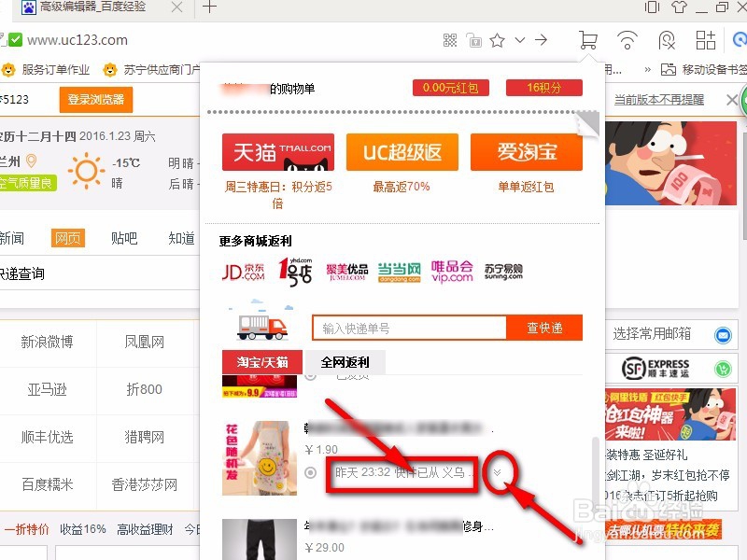
Task: Bookmark page with the star icon
Action: coord(497,40)
